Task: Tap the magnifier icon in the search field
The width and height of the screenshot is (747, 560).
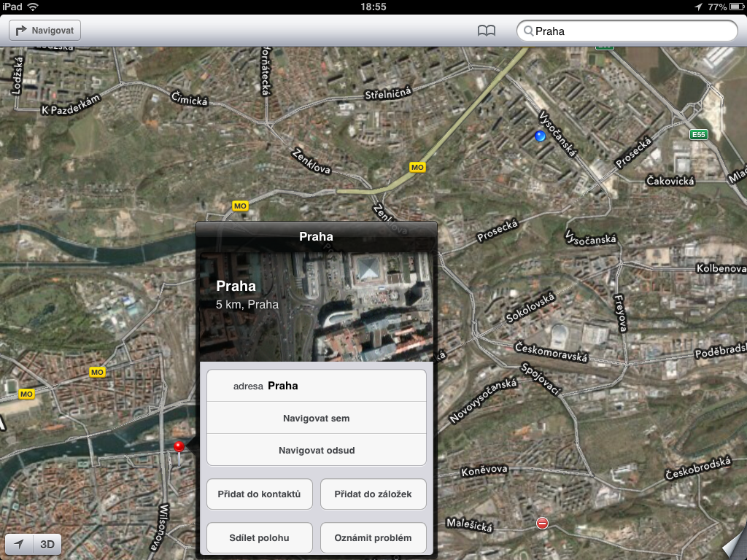Action: pos(530,30)
